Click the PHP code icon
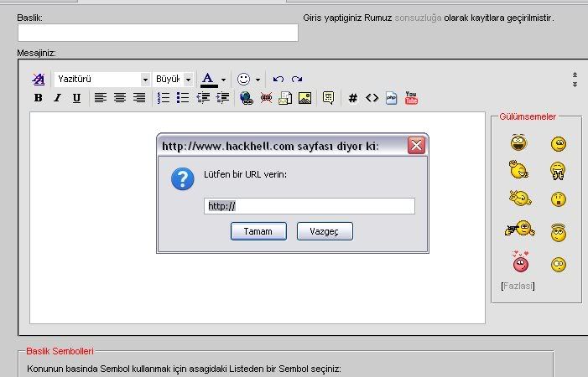The image size is (588, 377). coord(391,98)
